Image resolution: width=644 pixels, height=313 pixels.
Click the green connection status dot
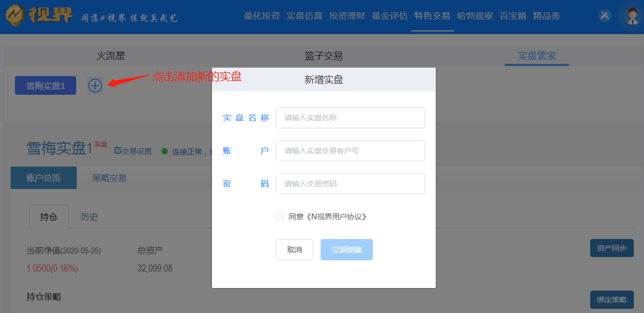pos(165,151)
